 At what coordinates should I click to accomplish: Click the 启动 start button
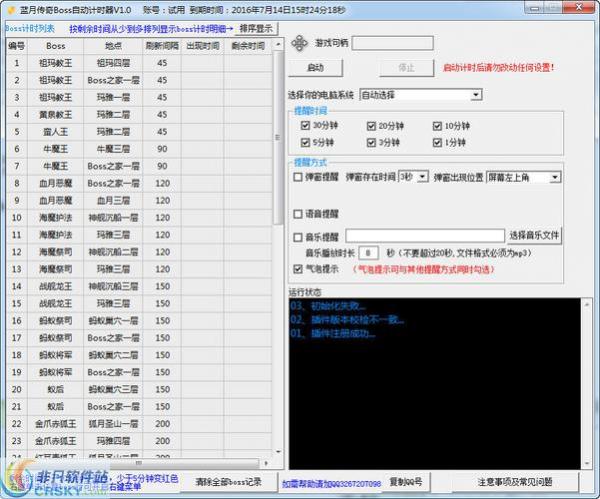tap(315, 68)
